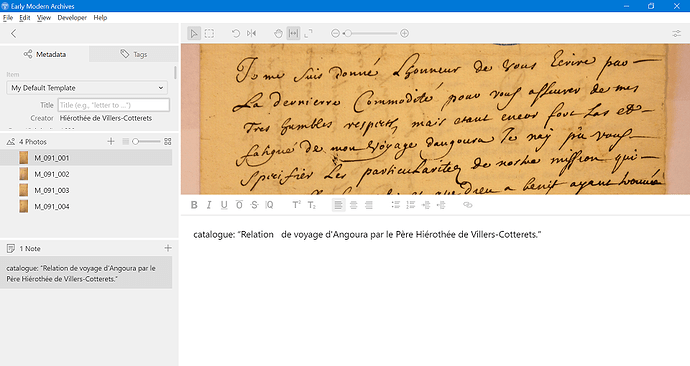Click the image zoom slider
This screenshot has width=690, height=366.
370,33
